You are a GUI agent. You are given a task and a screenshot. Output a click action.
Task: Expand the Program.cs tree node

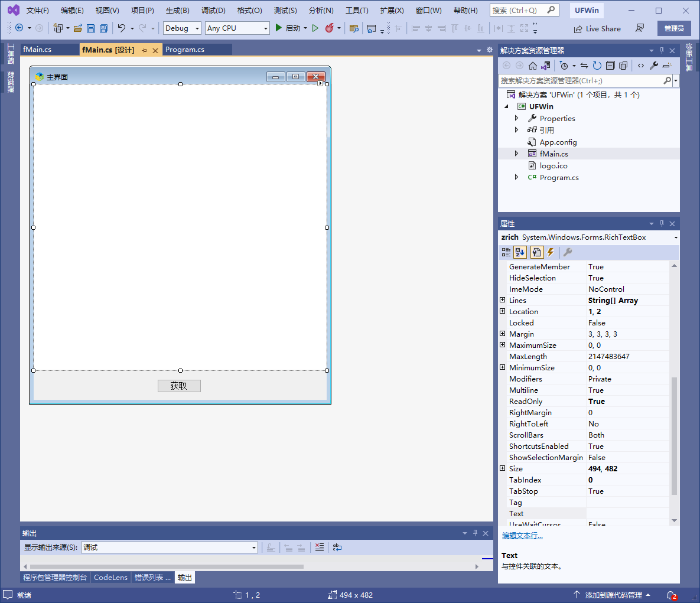[516, 177]
